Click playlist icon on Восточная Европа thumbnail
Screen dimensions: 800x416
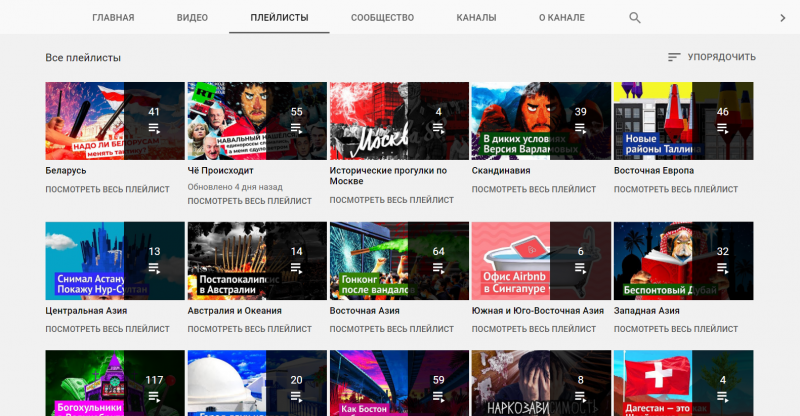click(x=722, y=129)
